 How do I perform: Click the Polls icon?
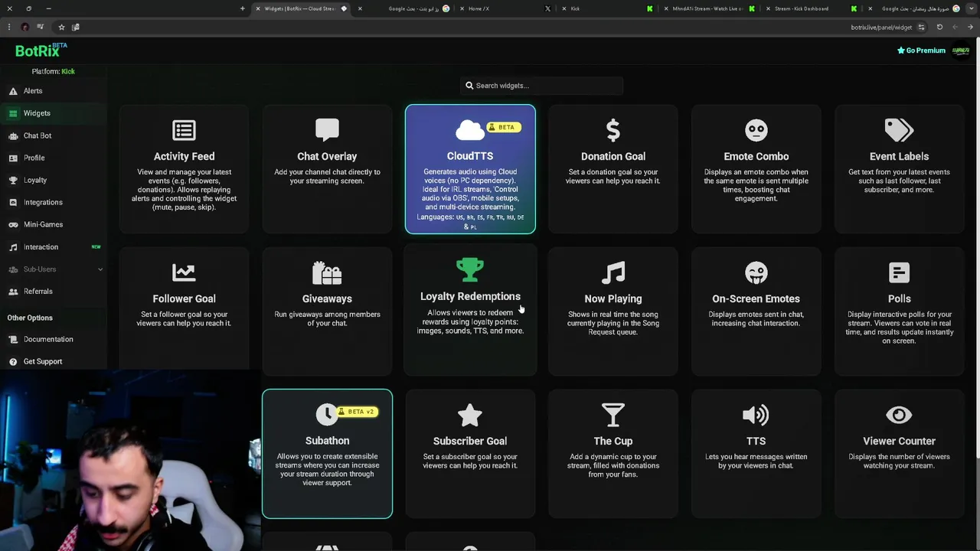pyautogui.click(x=899, y=272)
